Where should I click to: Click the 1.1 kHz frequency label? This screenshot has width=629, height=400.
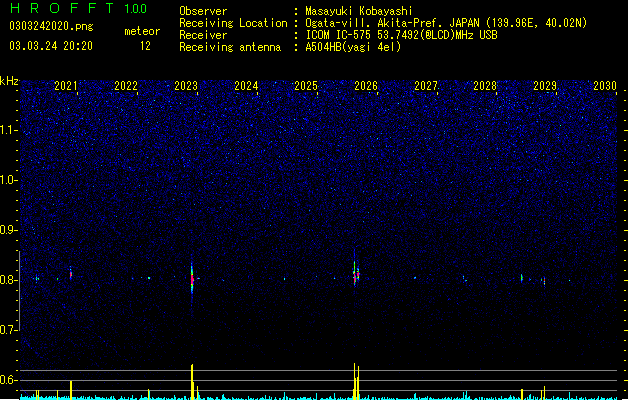coord(9,130)
